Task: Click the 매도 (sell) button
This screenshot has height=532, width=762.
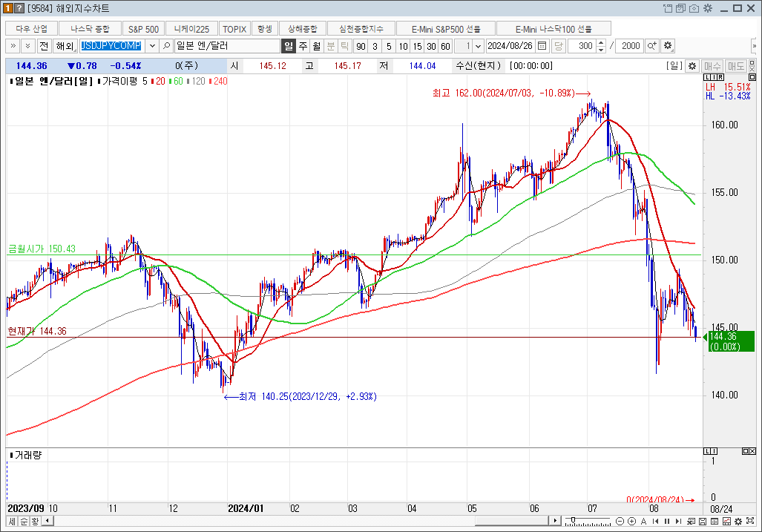Action: pyautogui.click(x=736, y=66)
